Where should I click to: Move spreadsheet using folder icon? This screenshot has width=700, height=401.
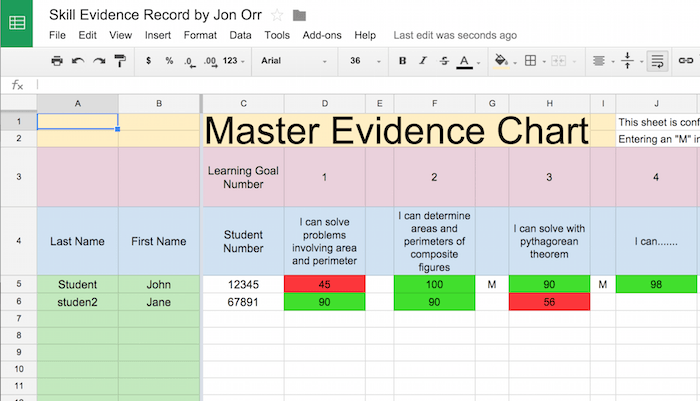click(x=299, y=15)
